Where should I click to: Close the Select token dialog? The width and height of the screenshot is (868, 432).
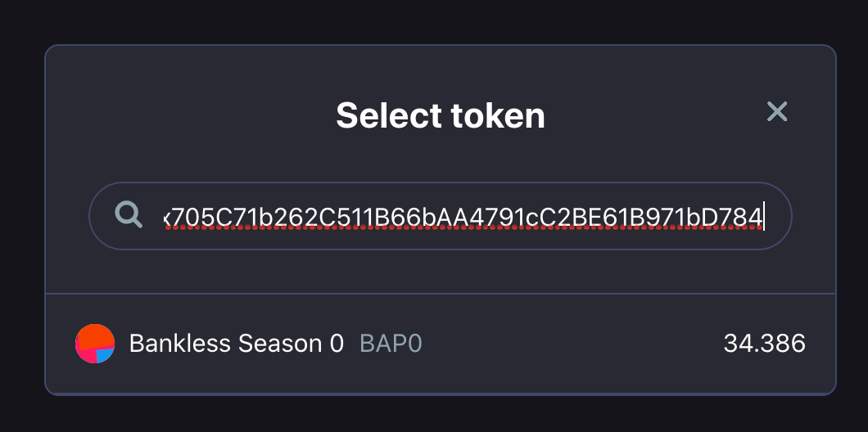click(x=776, y=111)
